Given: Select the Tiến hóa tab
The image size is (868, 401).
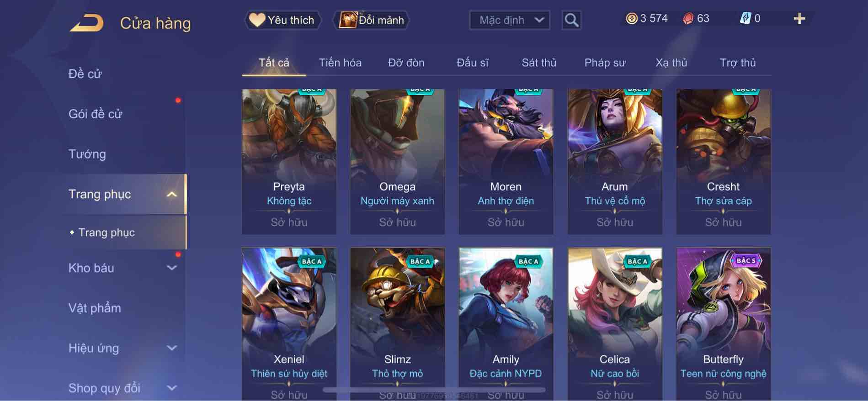Looking at the screenshot, I should (x=340, y=63).
